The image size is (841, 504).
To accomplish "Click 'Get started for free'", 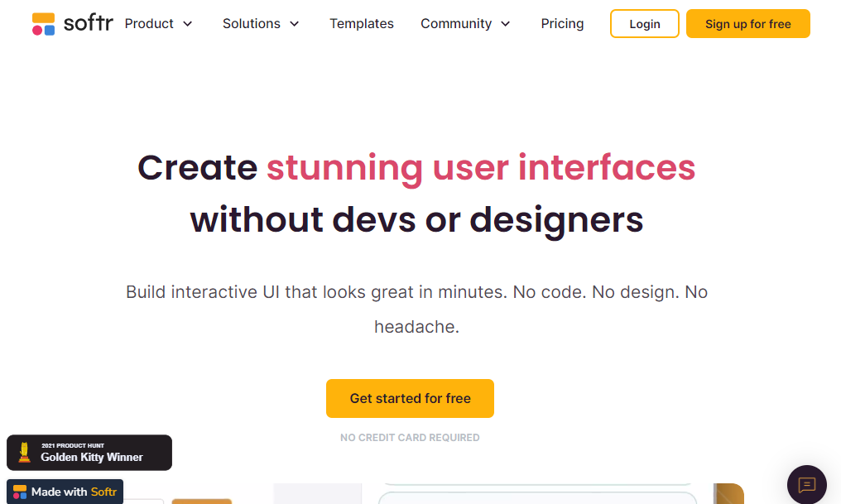I will (x=410, y=398).
